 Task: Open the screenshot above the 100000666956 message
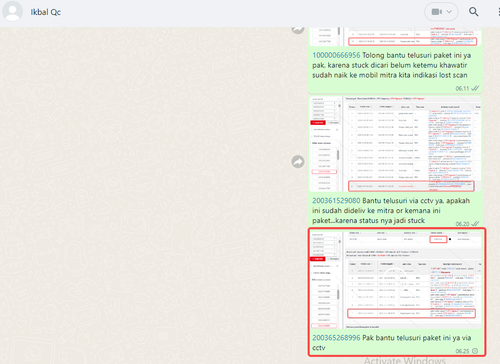pos(395,37)
